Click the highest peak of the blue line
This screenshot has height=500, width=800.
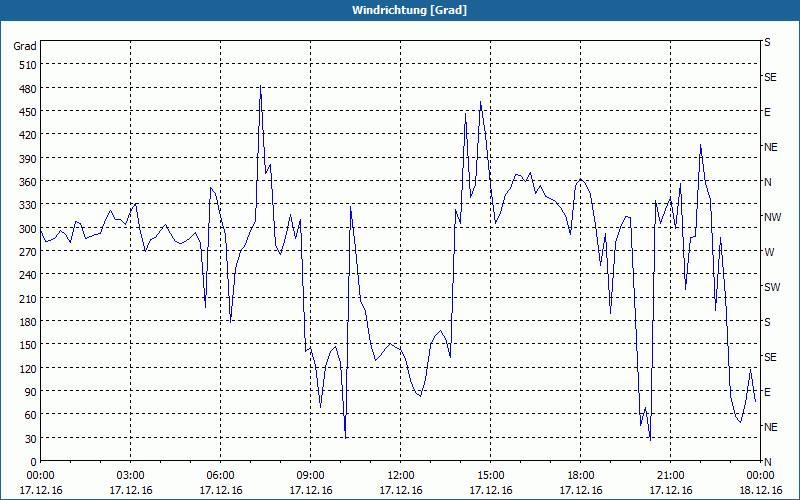tap(260, 86)
